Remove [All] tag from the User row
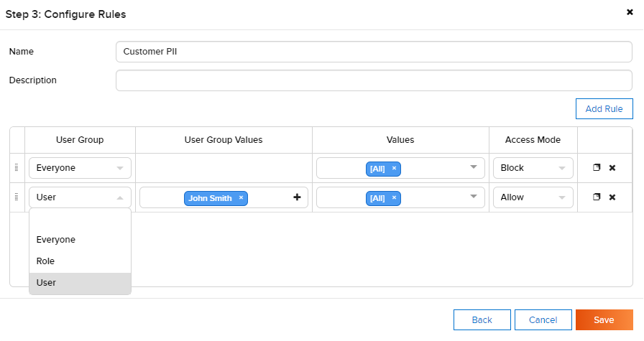Viewport: 644px width, 341px height. [394, 198]
